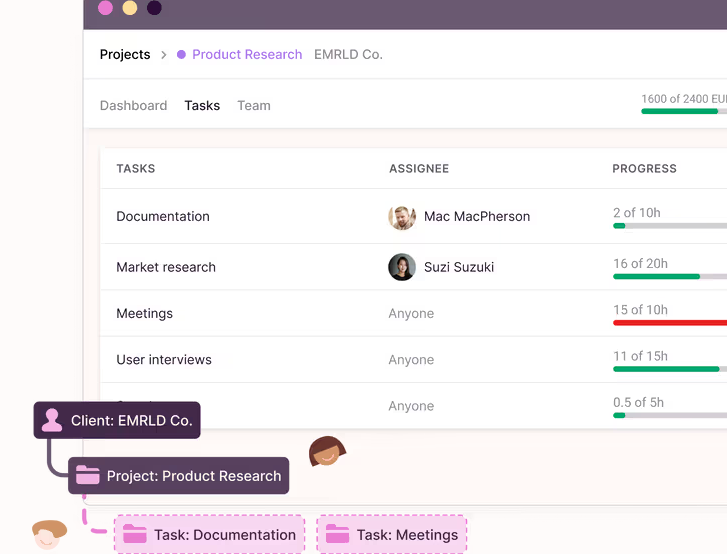Click the User interviews progress bar under 11 of 15h

[x=670, y=369]
